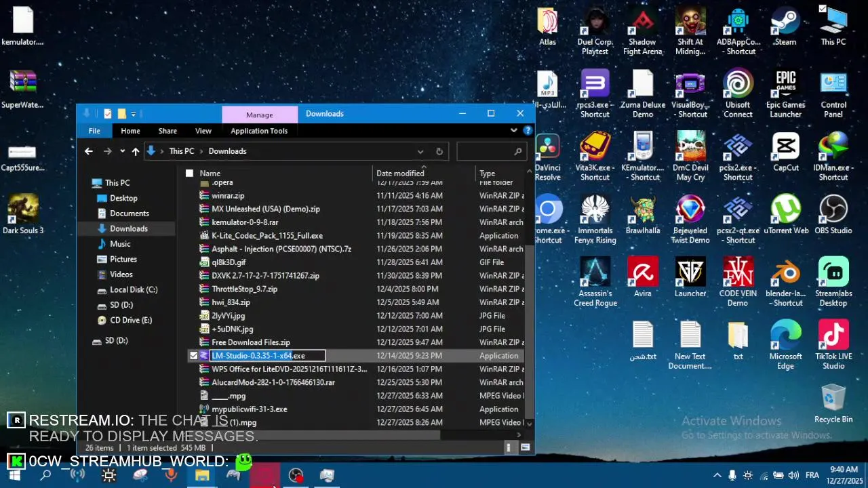Open address bar history dropdown

pos(420,152)
